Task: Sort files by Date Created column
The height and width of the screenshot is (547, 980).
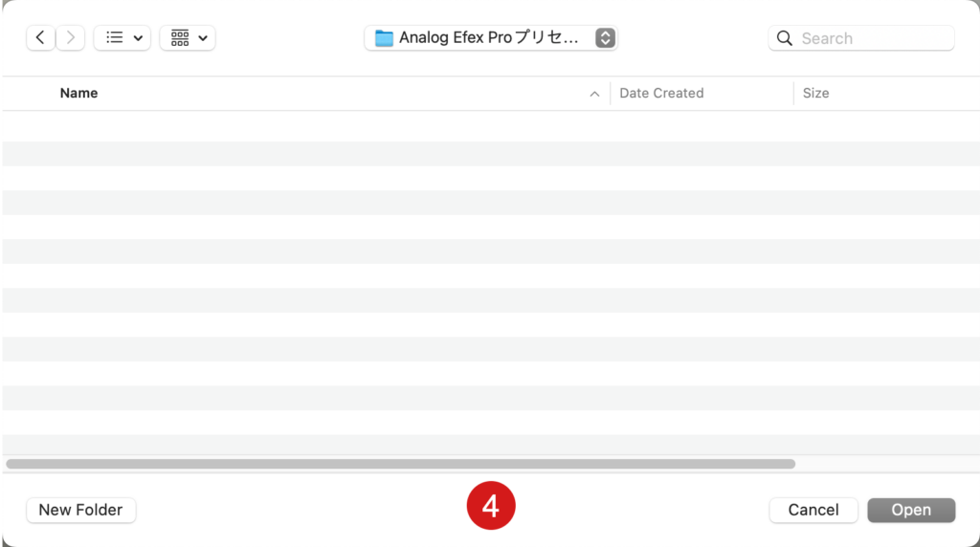Action: [x=661, y=93]
